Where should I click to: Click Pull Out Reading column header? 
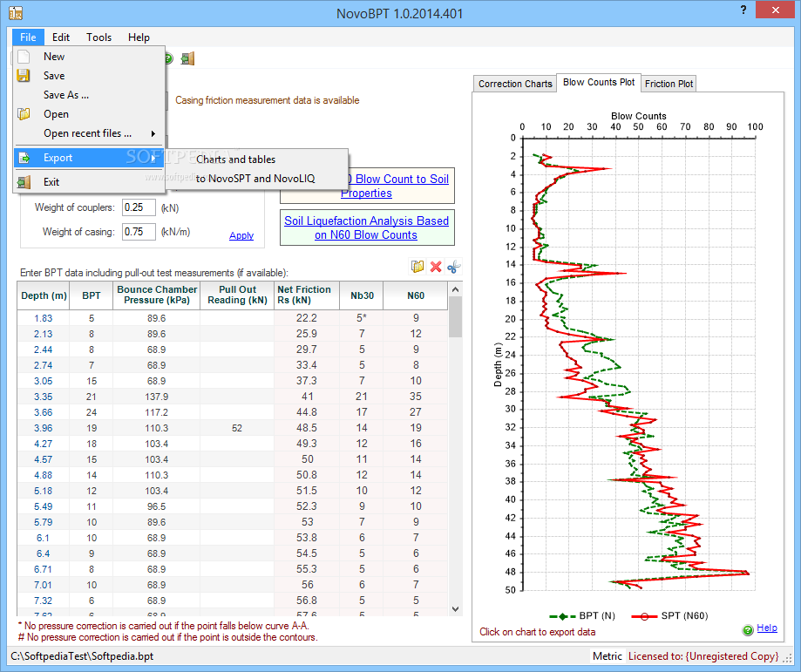coord(237,295)
